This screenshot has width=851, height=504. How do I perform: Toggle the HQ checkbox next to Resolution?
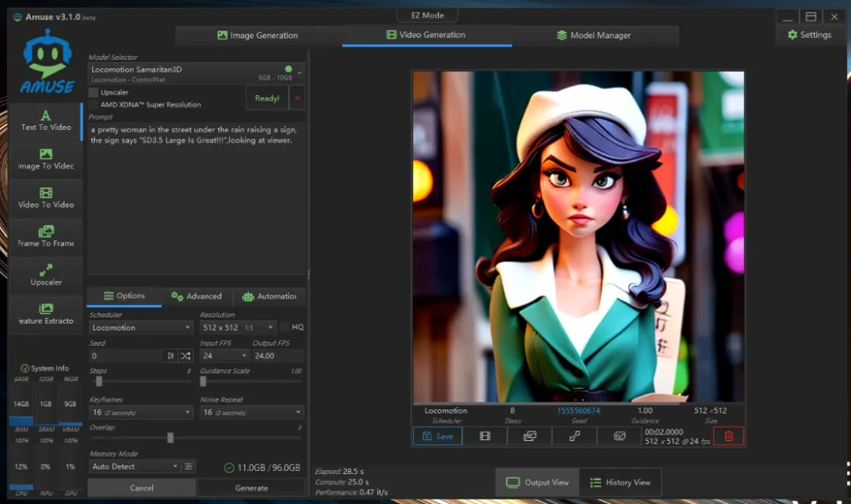(x=285, y=327)
